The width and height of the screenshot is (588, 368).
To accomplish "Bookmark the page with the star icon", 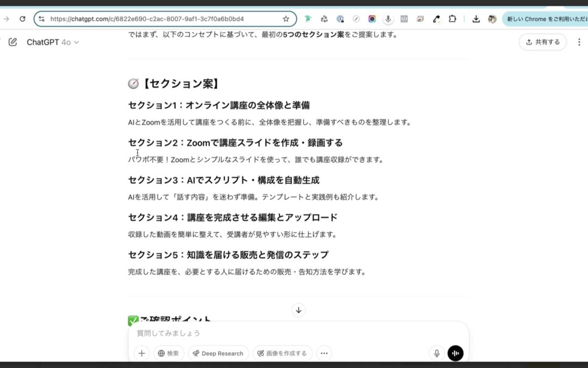I will pyautogui.click(x=286, y=18).
